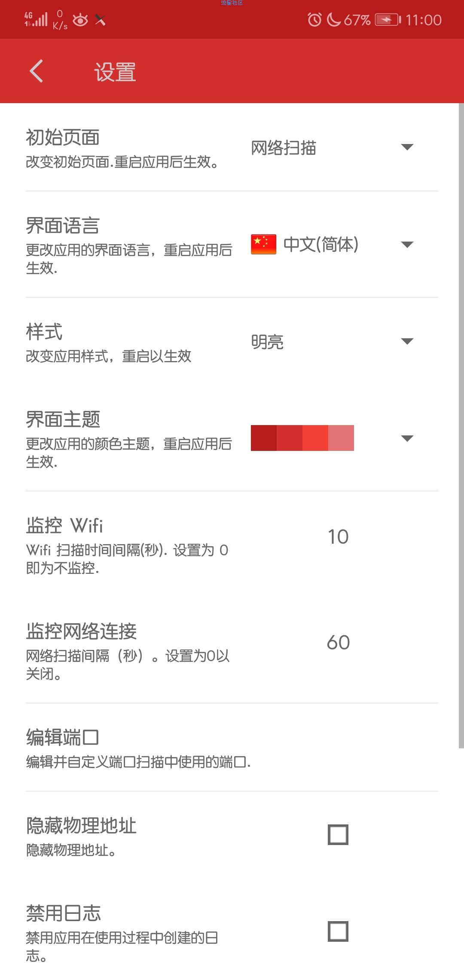Viewport: 464px width, 980px height.
Task: Tap the moon do-not-disturb icon
Action: click(x=334, y=20)
